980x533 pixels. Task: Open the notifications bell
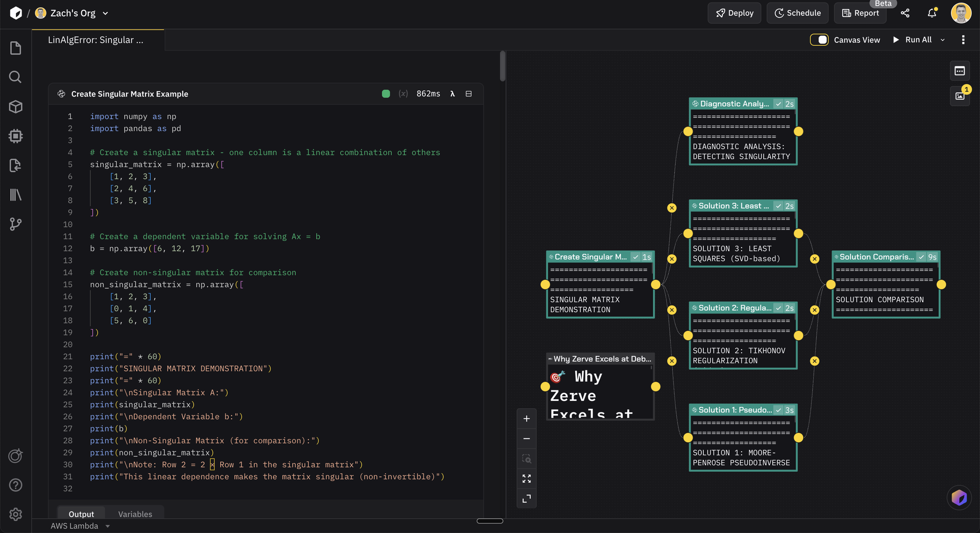pos(932,13)
